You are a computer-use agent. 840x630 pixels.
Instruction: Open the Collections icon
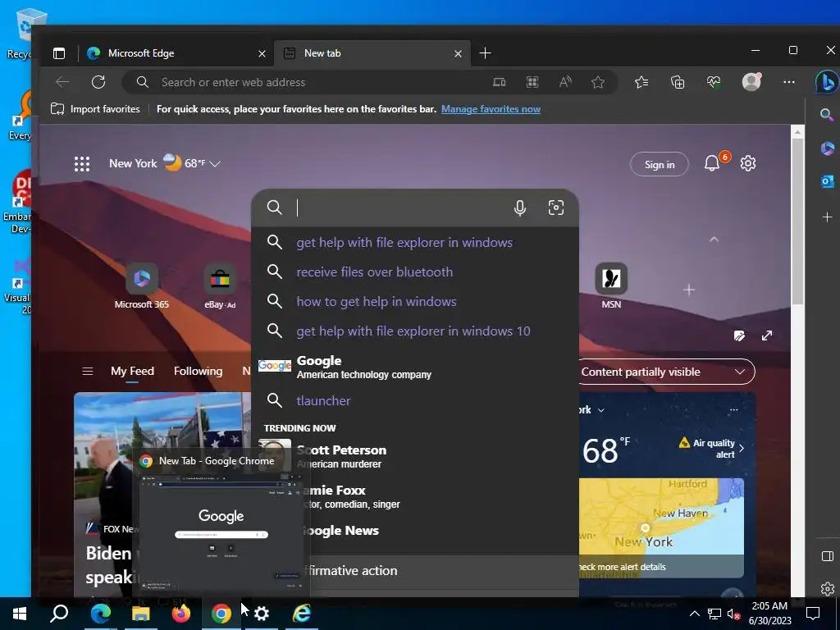(x=678, y=82)
